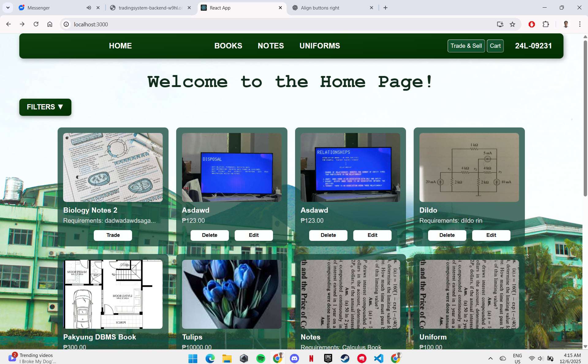Open the browser home page icon
The width and height of the screenshot is (588, 364).
coord(50,24)
